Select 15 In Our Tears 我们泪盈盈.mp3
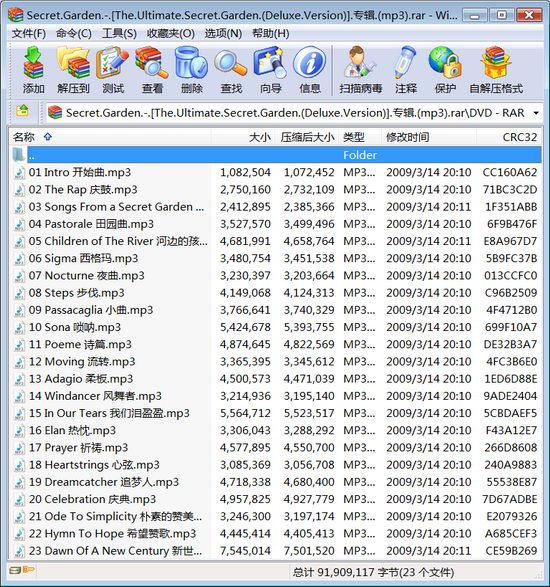Image resolution: width=550 pixels, height=587 pixels. pyautogui.click(x=276, y=414)
